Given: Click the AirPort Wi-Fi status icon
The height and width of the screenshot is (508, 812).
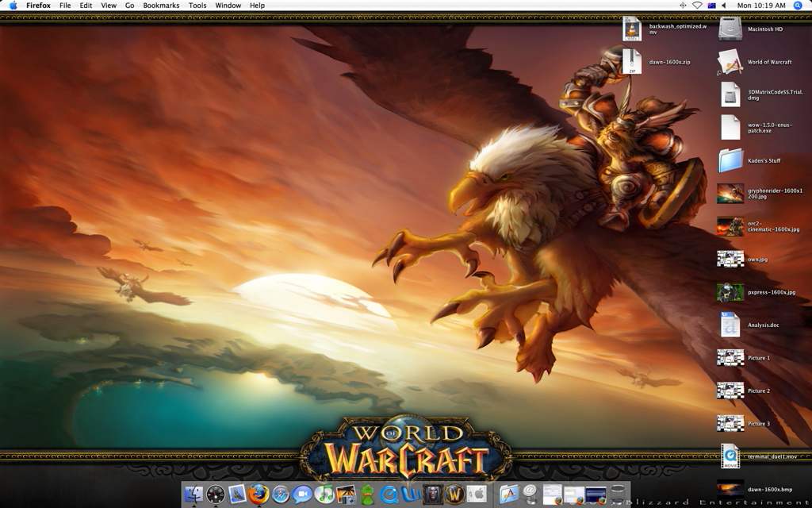Looking at the screenshot, I should tap(698, 6).
